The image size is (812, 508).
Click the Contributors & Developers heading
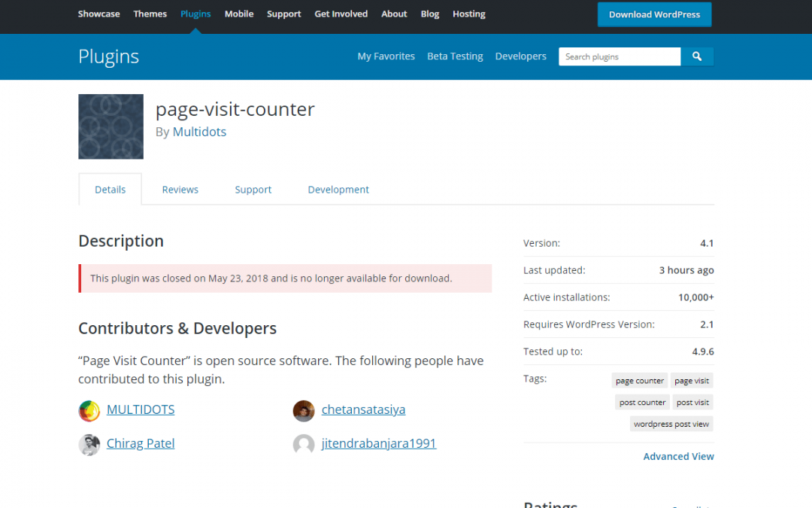pos(177,328)
